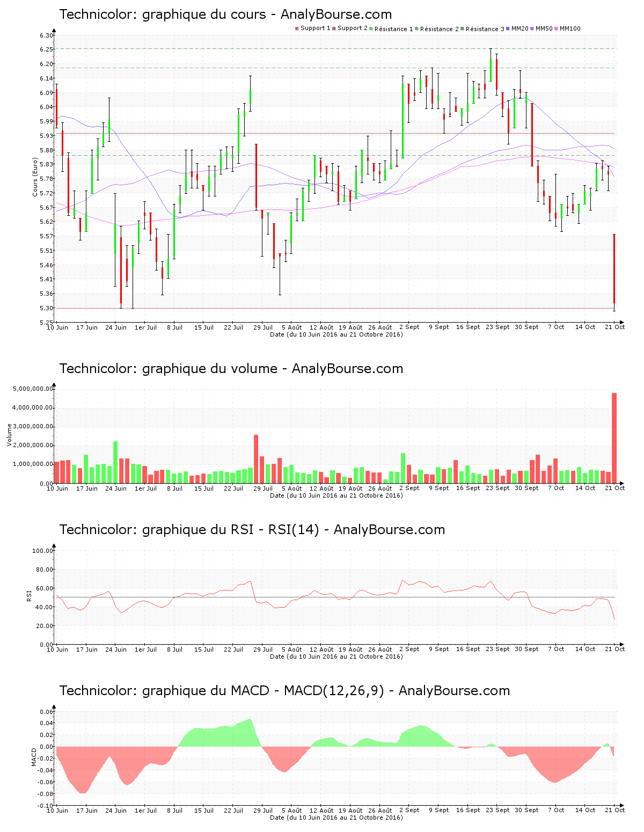Click '24 Juin' date under volume chart
This screenshot has height=832, width=644.
click(116, 488)
